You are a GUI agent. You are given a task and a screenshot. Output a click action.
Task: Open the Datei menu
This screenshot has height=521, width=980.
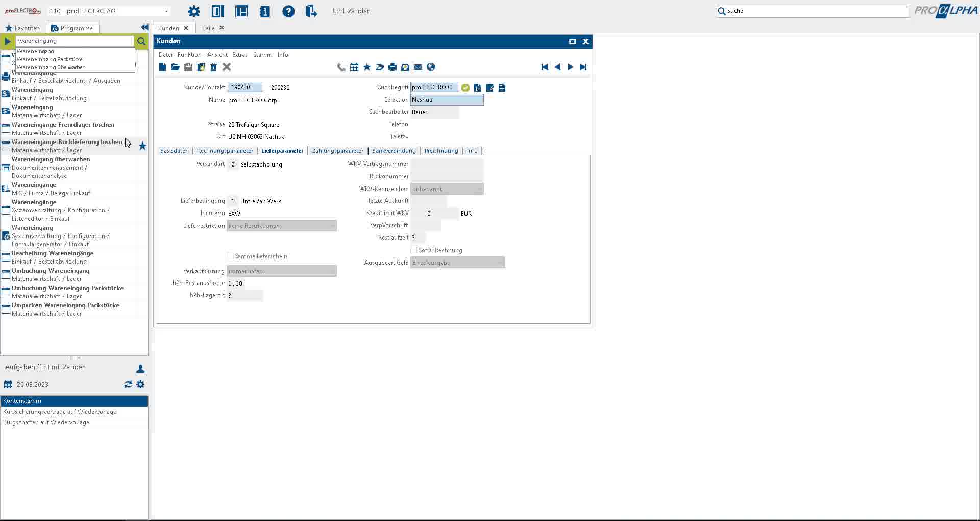165,55
